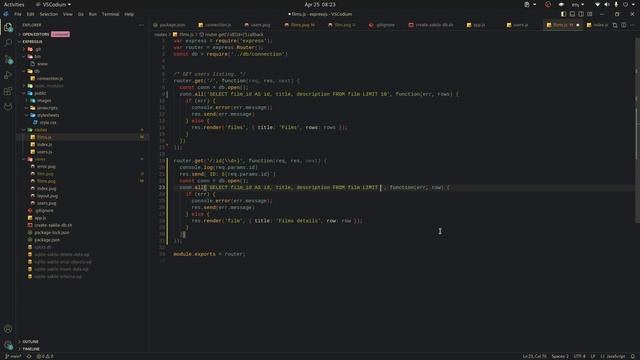Click the Activities button

click(x=14, y=4)
